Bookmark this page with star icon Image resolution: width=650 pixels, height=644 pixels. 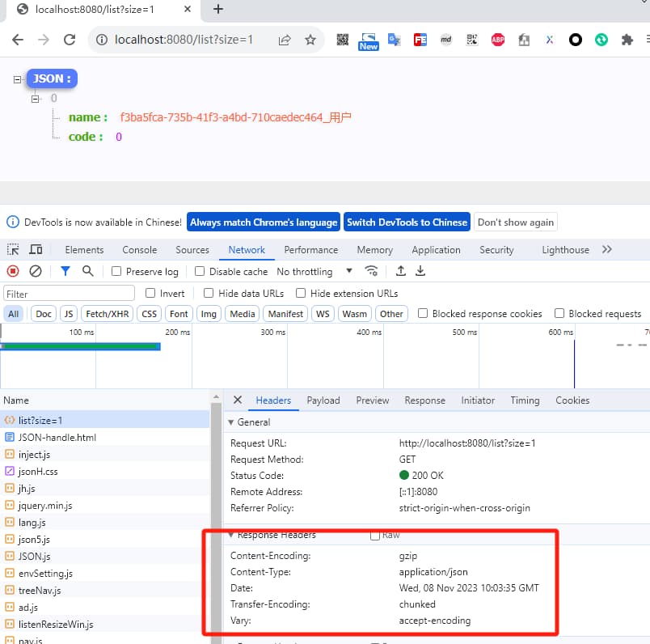point(310,40)
